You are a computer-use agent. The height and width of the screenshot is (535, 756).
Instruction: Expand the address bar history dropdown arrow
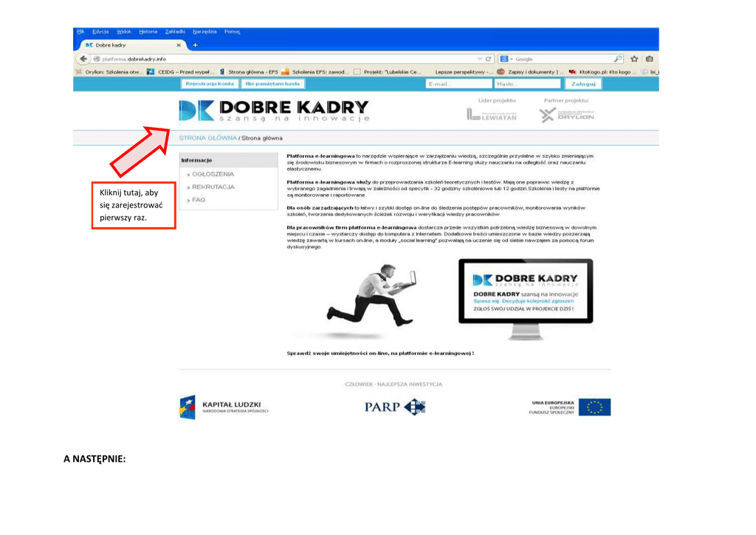tap(479, 59)
